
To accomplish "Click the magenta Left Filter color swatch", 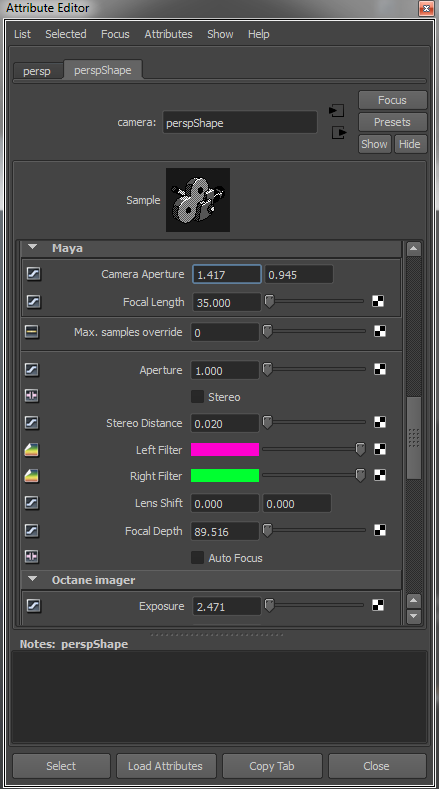I will coord(225,449).
